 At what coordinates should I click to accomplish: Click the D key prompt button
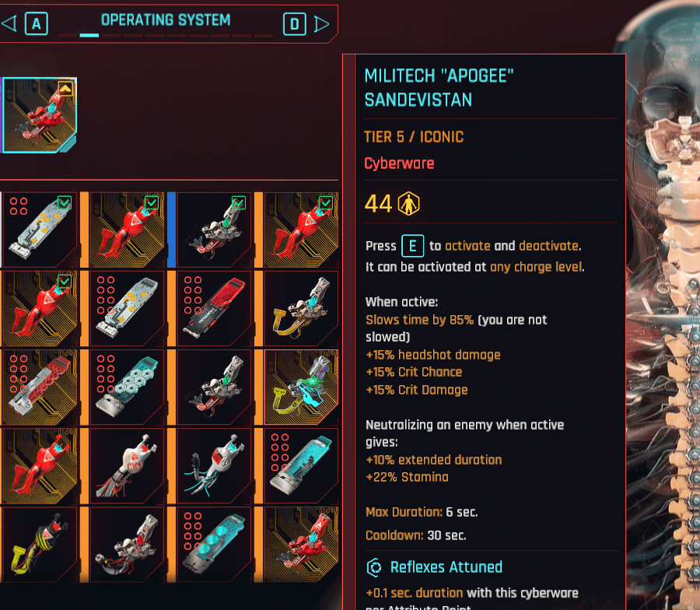[x=295, y=24]
